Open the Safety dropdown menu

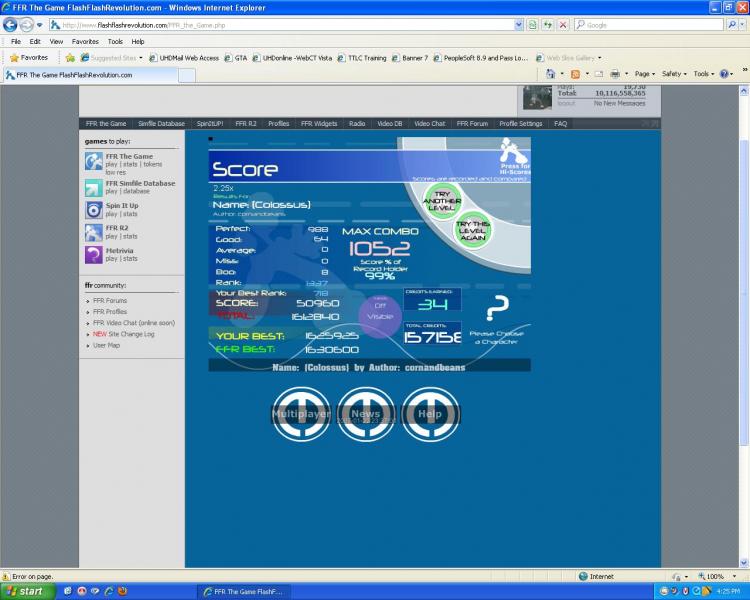tap(674, 74)
